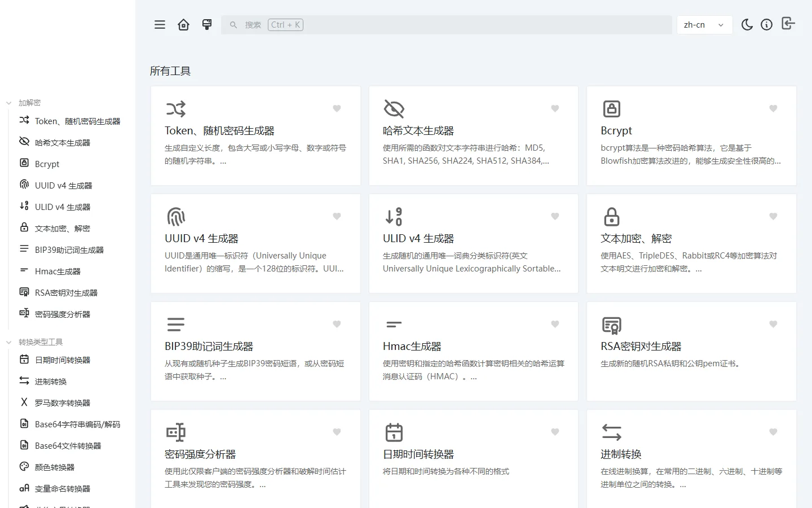Viewport: 812px width, 508px height.
Task: Click 变量命名转换器 sidebar letter-case icon
Action: pyautogui.click(x=24, y=488)
